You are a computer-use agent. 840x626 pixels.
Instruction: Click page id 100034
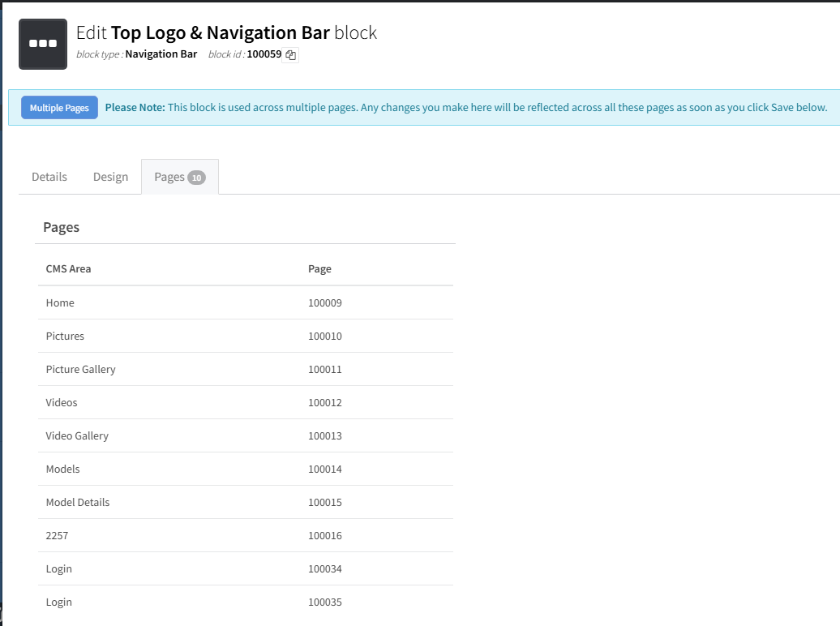point(325,568)
